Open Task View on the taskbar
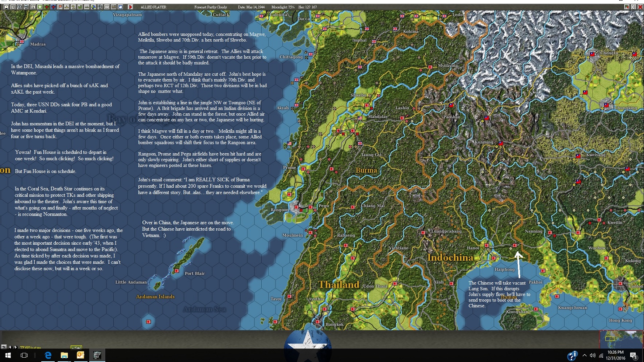 coord(24,355)
